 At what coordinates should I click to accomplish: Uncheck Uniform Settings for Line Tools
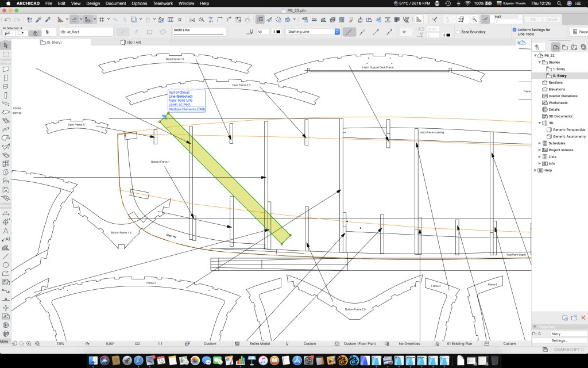pyautogui.click(x=514, y=30)
